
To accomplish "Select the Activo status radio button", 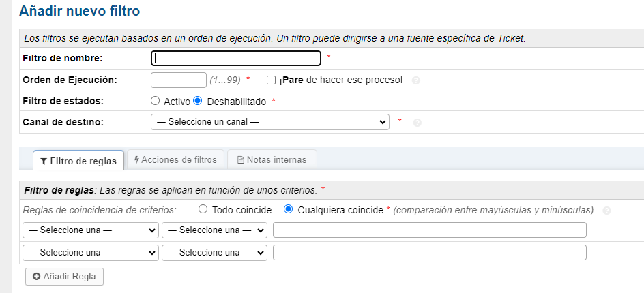I will [x=155, y=101].
